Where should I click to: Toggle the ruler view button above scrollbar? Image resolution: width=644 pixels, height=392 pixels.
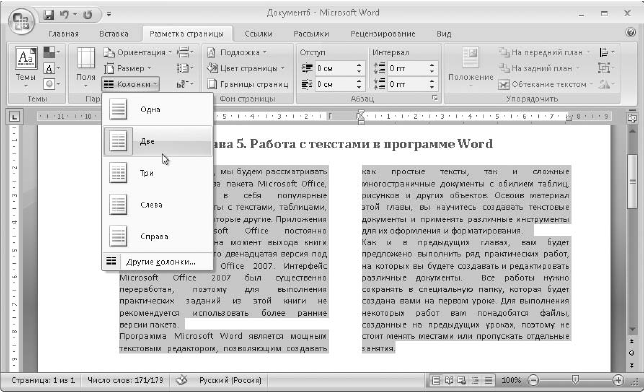click(632, 118)
